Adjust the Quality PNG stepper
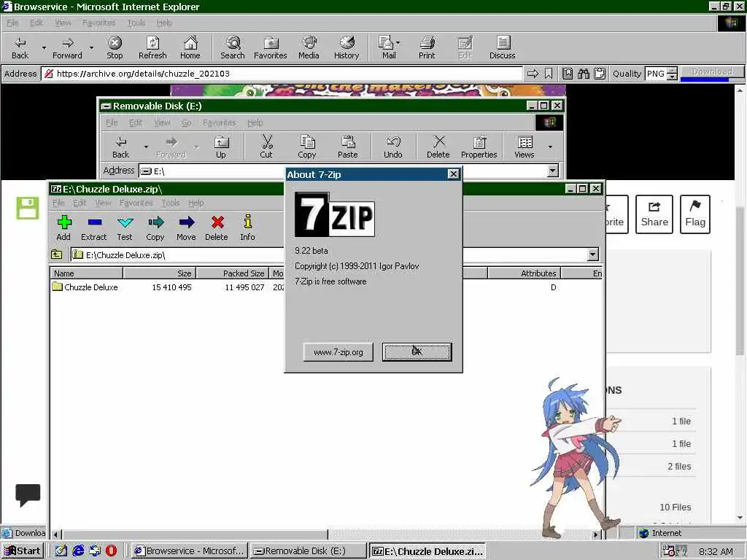This screenshot has height=560, width=747. click(672, 74)
